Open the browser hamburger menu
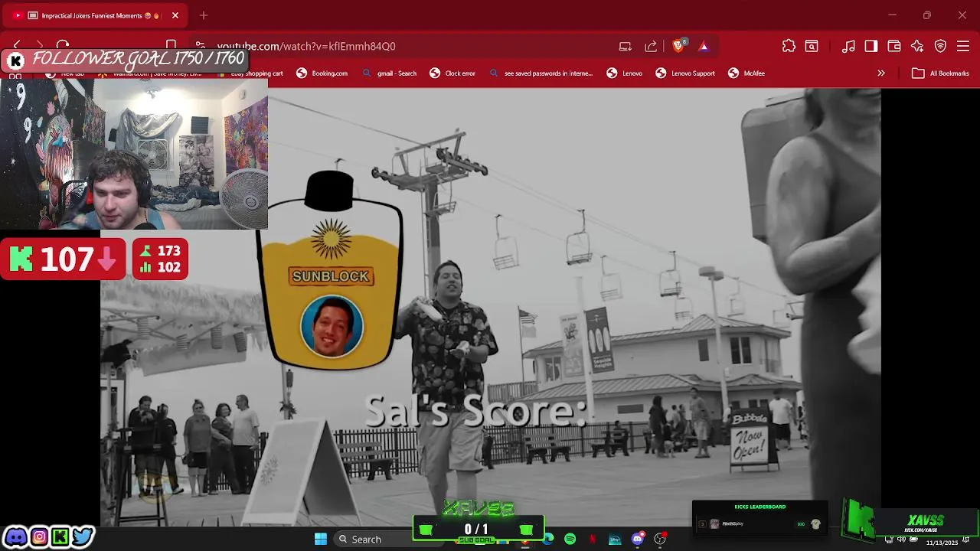Screen dimensions: 980x551 click(964, 46)
